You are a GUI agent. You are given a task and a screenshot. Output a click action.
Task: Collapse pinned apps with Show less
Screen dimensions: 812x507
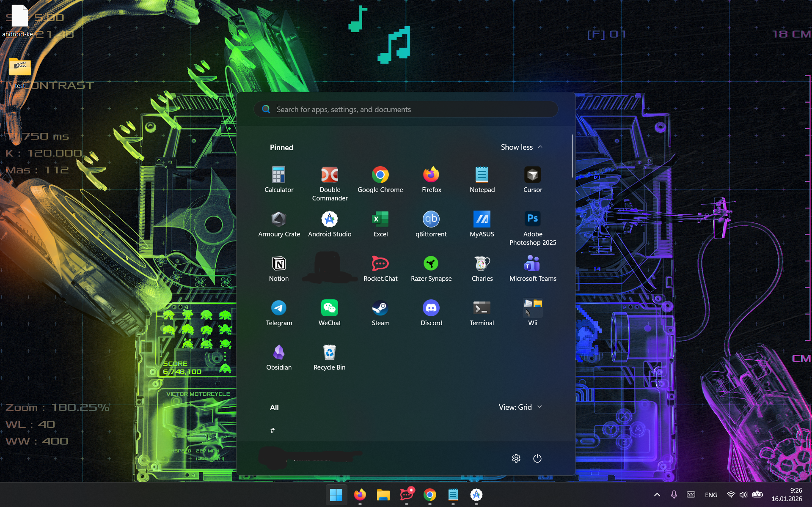click(x=521, y=147)
